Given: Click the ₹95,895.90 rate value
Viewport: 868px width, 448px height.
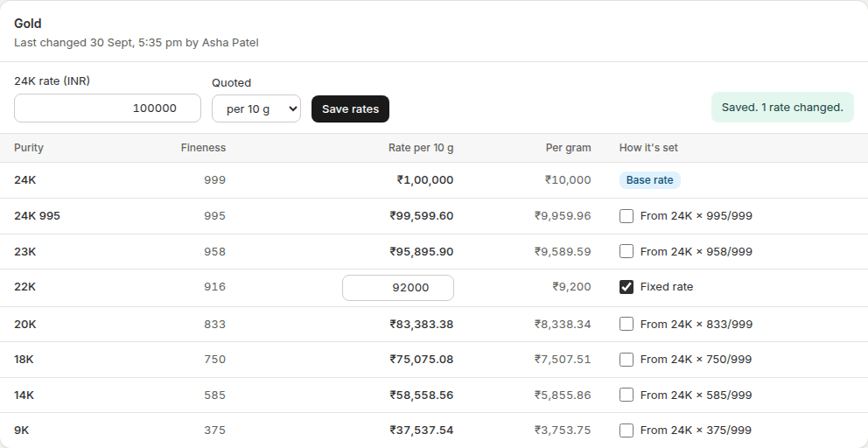Looking at the screenshot, I should point(421,251).
